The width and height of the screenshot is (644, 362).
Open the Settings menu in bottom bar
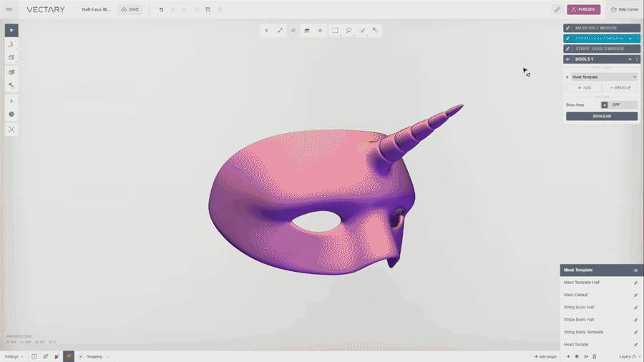click(x=14, y=356)
